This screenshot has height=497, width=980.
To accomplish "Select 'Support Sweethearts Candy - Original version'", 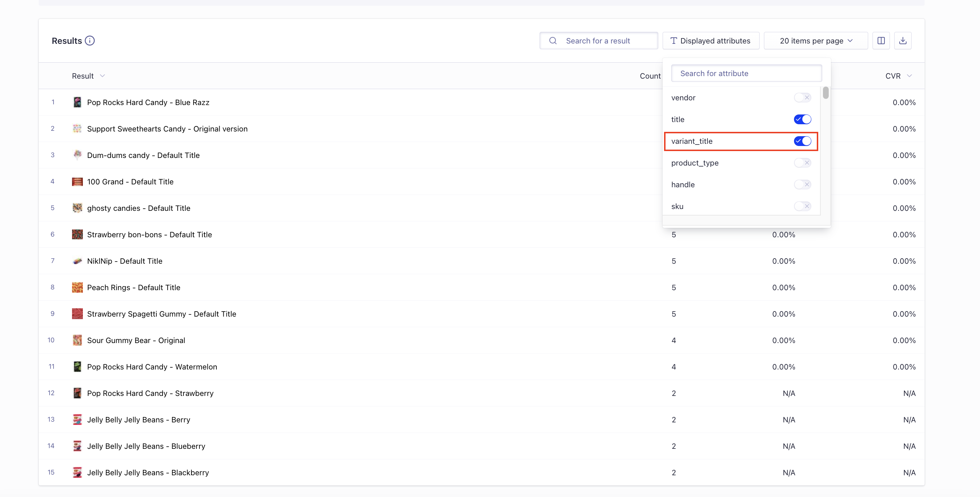I will pyautogui.click(x=167, y=129).
